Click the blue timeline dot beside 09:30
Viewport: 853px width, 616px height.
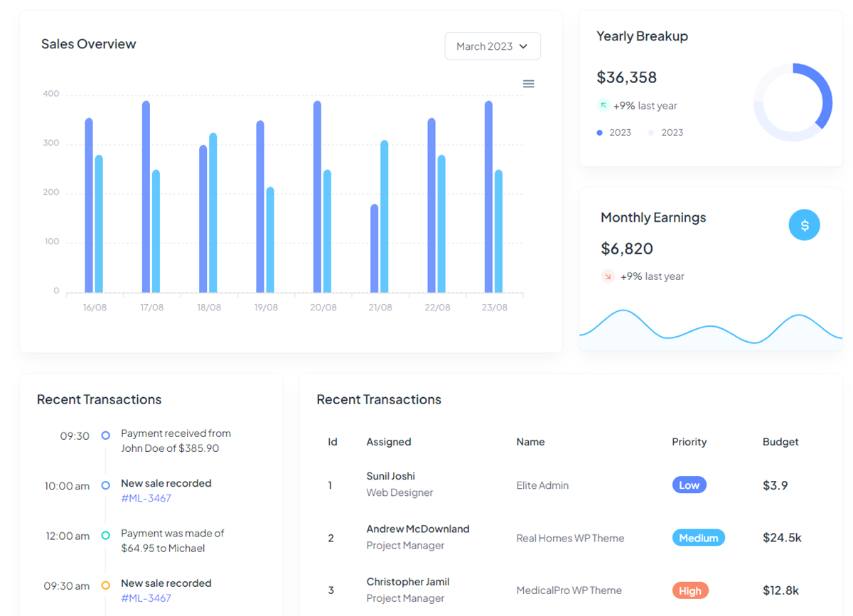point(105,436)
